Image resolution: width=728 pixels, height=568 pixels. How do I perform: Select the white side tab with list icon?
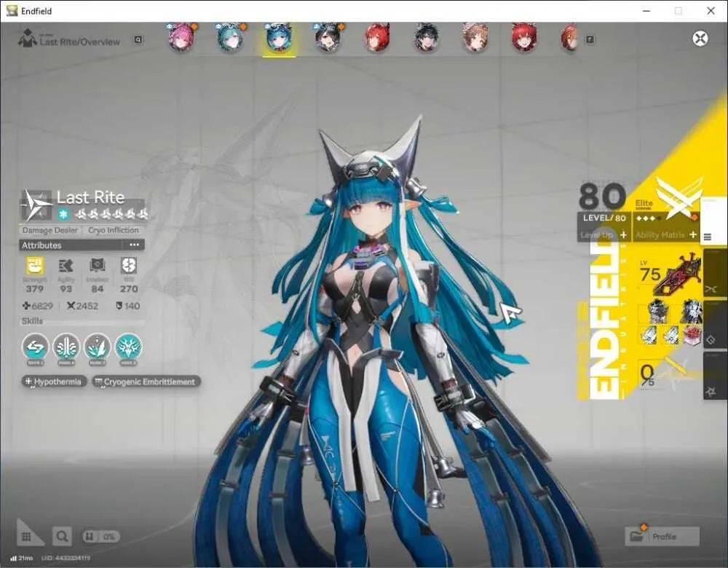point(713,221)
